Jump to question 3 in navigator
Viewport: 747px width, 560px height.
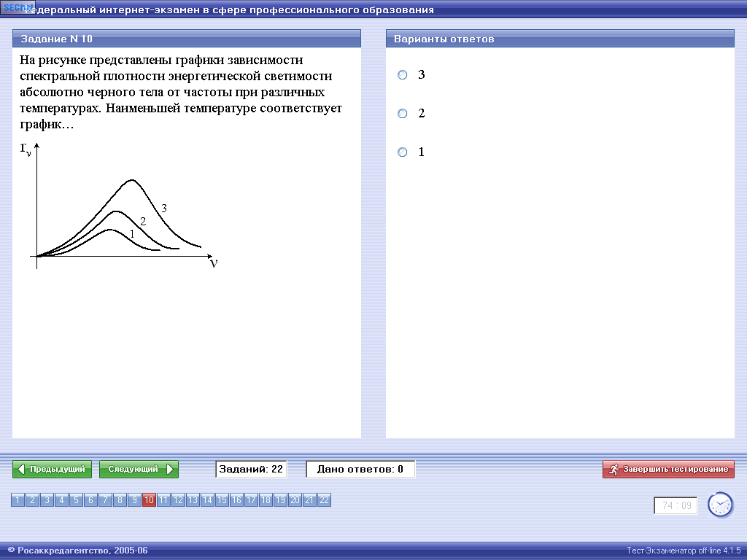pyautogui.click(x=47, y=500)
